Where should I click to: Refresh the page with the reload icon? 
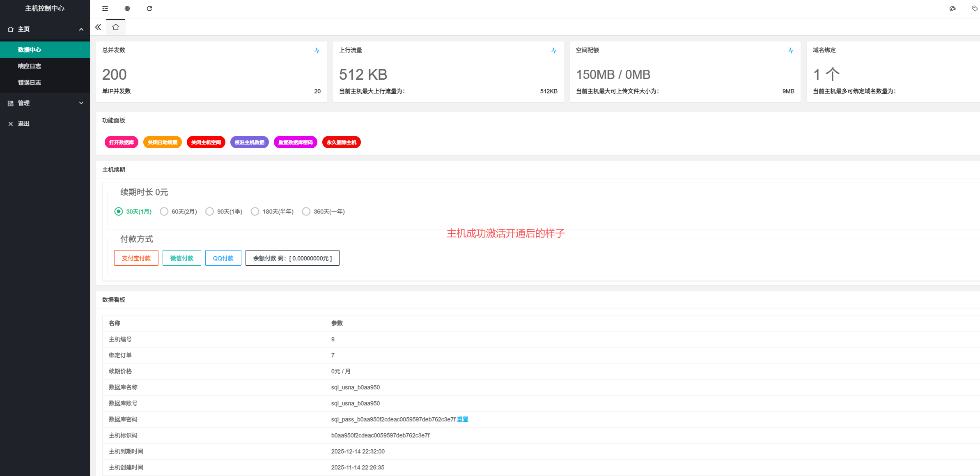pyautogui.click(x=149, y=8)
